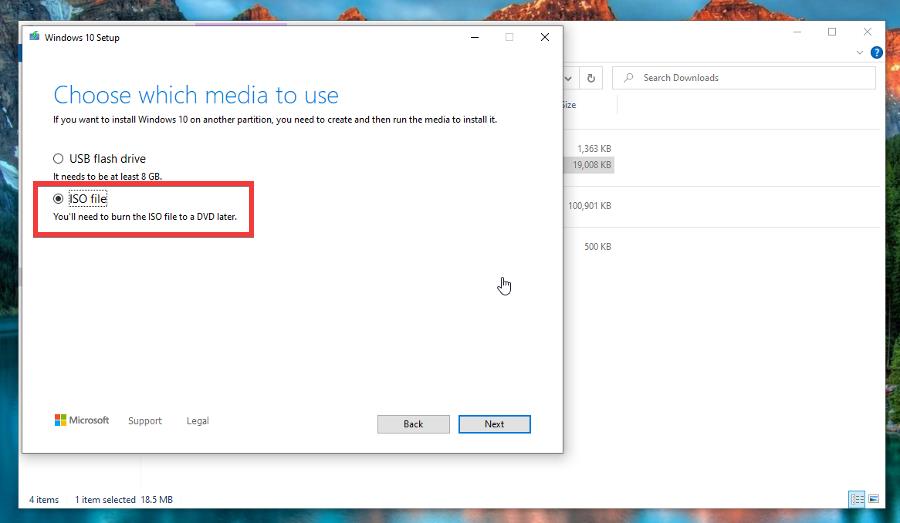Click the Microsoft logo in Setup
900x523 pixels.
(82, 420)
